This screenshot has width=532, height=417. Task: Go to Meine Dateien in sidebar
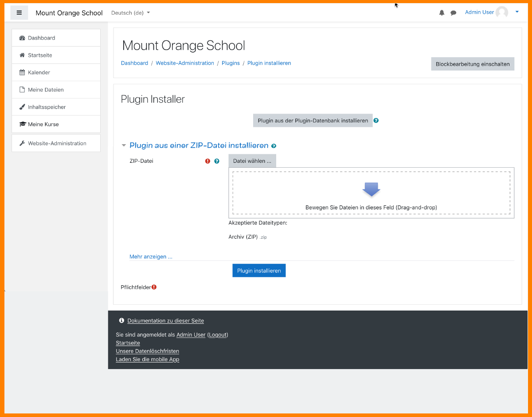pyautogui.click(x=46, y=90)
